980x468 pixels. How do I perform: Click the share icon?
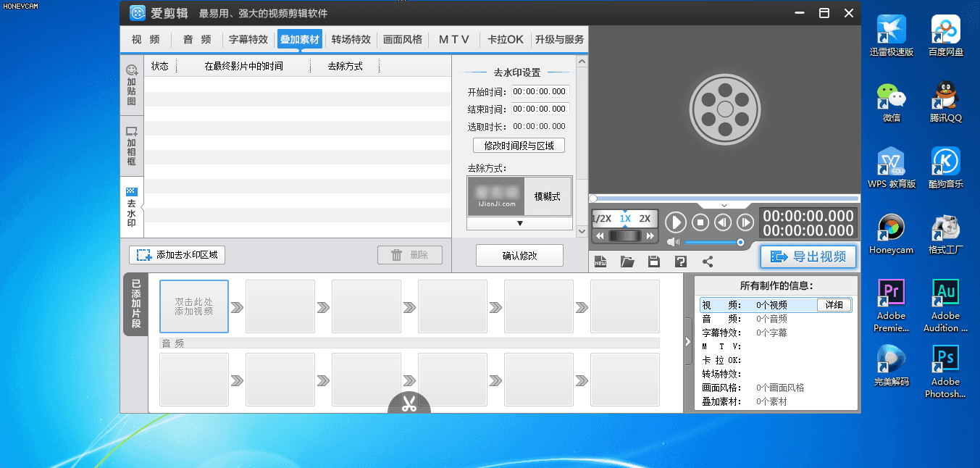coord(708,262)
